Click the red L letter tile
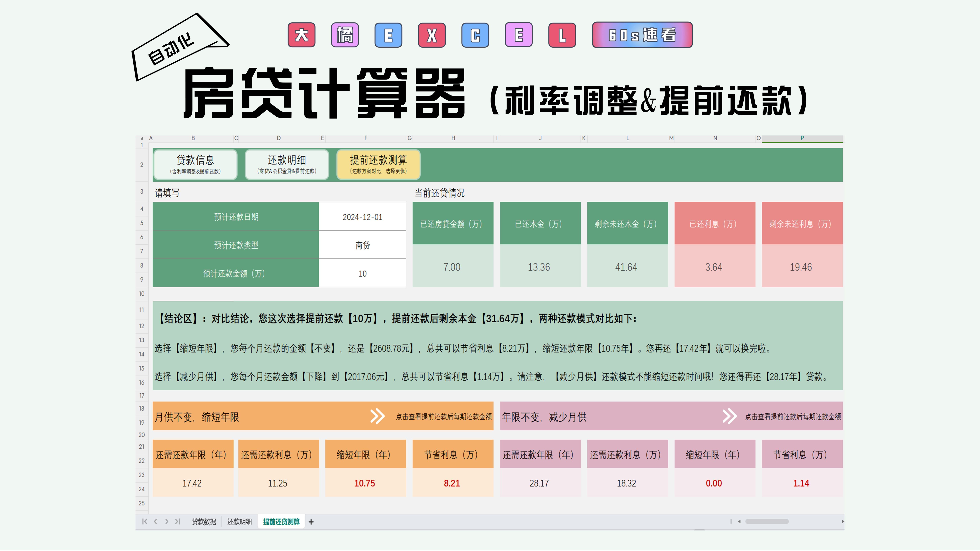The width and height of the screenshot is (980, 551). (562, 35)
